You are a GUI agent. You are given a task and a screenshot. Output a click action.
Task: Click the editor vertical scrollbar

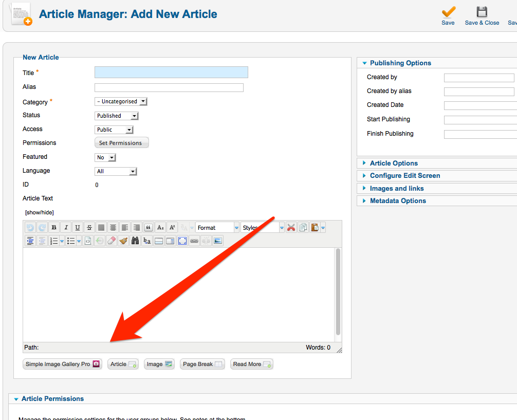click(338, 292)
